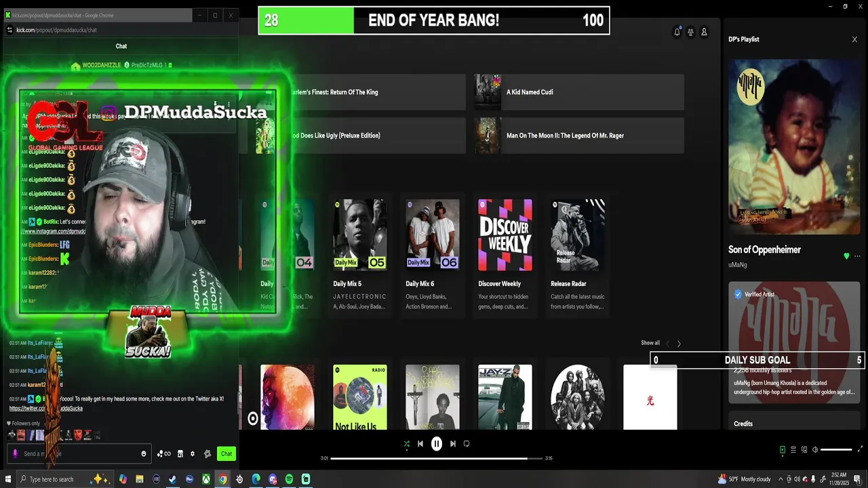Open Kick chat settings gear
Screen dimensions: 868x488
[x=192, y=453]
